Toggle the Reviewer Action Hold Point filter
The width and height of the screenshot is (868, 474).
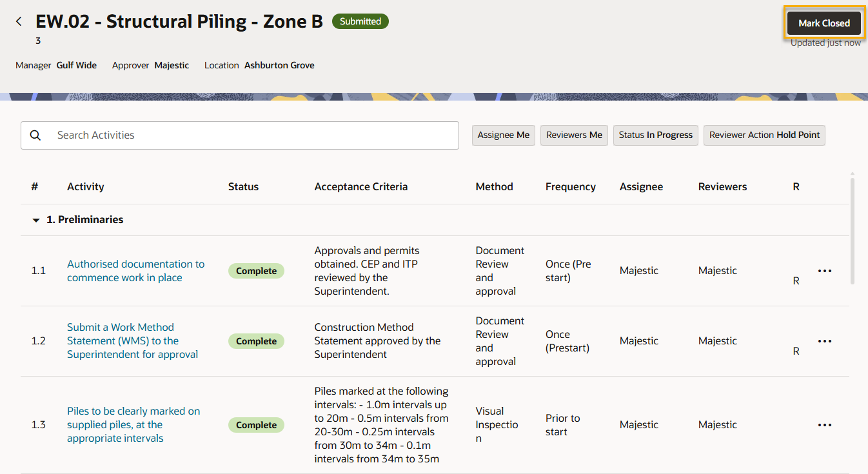(x=764, y=135)
